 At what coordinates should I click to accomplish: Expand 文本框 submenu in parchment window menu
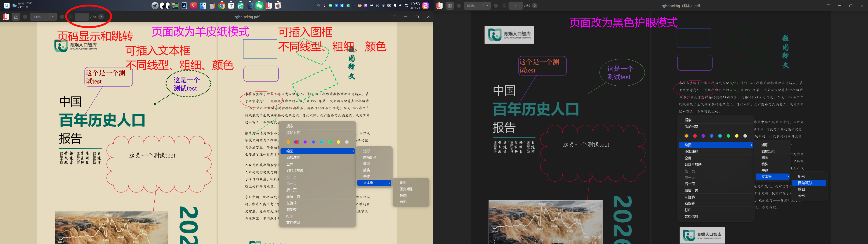(374, 183)
